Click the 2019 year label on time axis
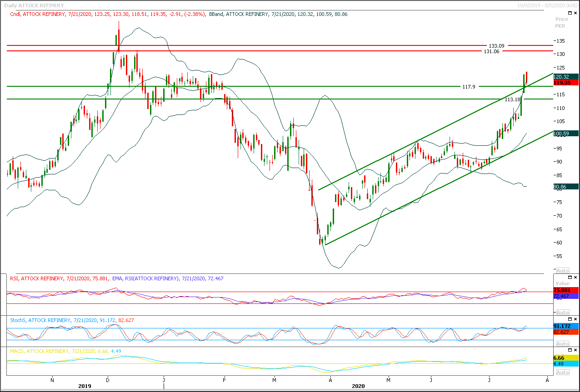 point(85,386)
